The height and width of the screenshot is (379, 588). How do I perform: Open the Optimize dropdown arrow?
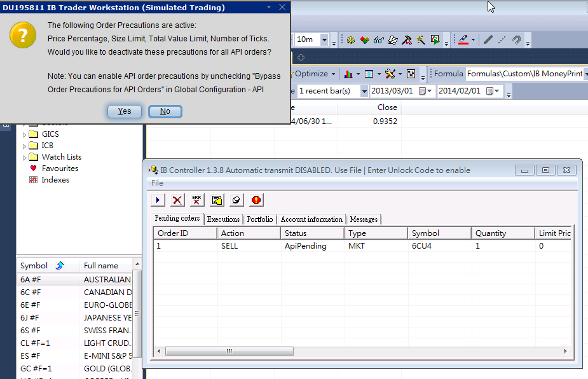pyautogui.click(x=333, y=74)
